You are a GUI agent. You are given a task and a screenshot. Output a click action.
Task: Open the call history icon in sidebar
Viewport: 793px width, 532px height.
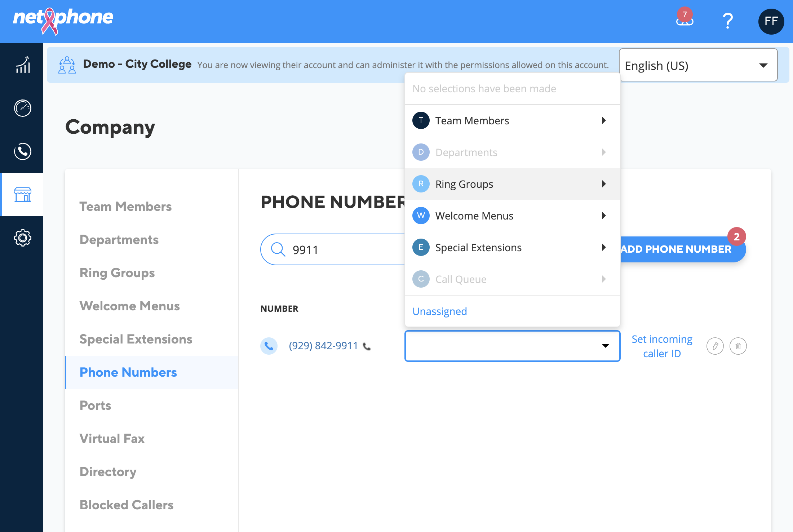tap(22, 151)
